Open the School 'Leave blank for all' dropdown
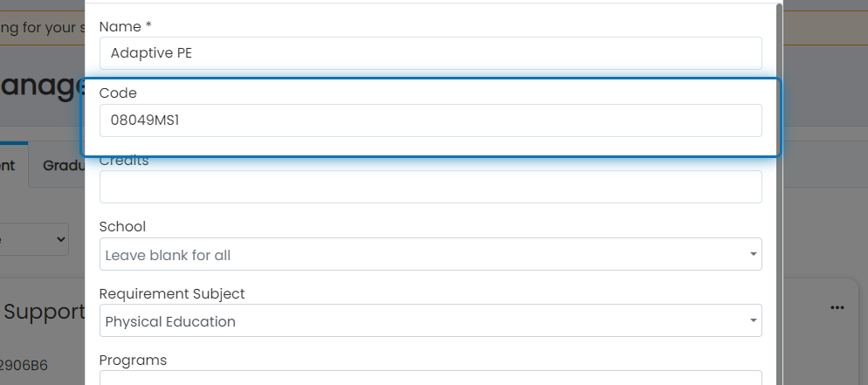Viewport: 868px width, 385px height. tap(431, 254)
